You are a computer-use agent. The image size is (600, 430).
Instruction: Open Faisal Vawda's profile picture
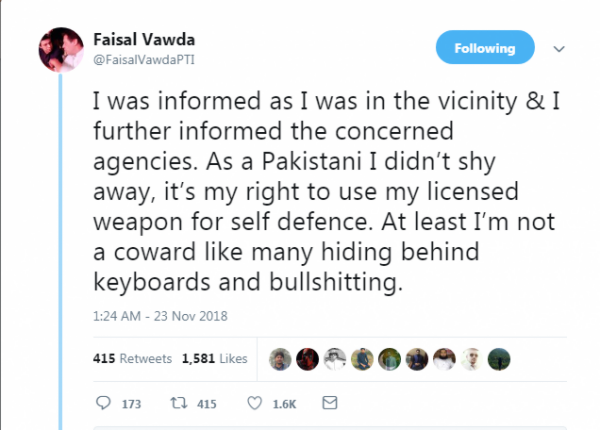(61, 50)
